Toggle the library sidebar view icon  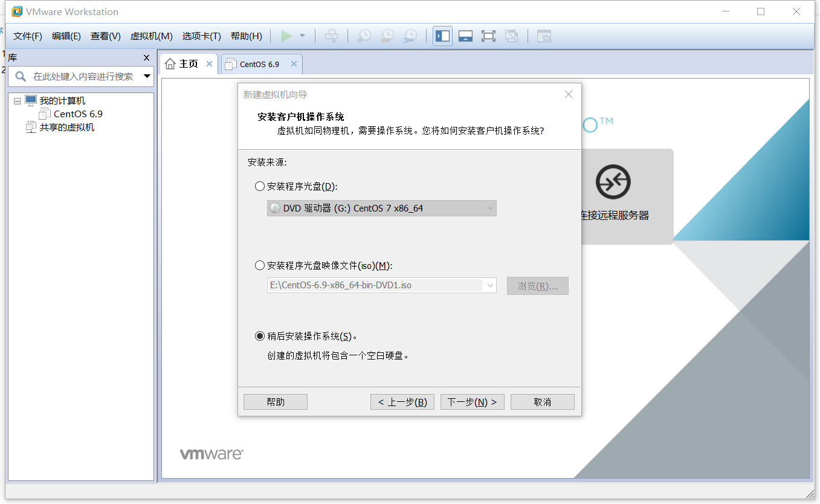(442, 36)
